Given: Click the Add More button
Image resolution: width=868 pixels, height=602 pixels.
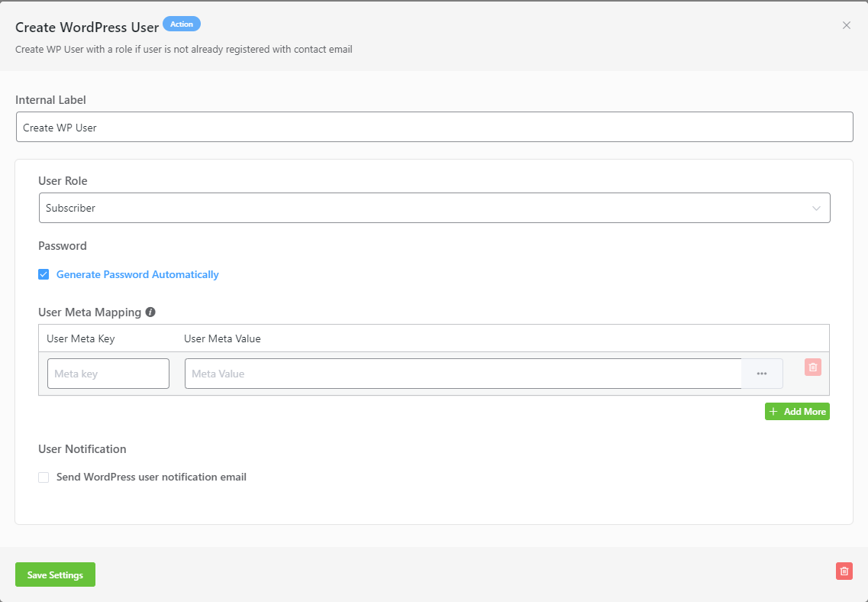Looking at the screenshot, I should tap(797, 412).
